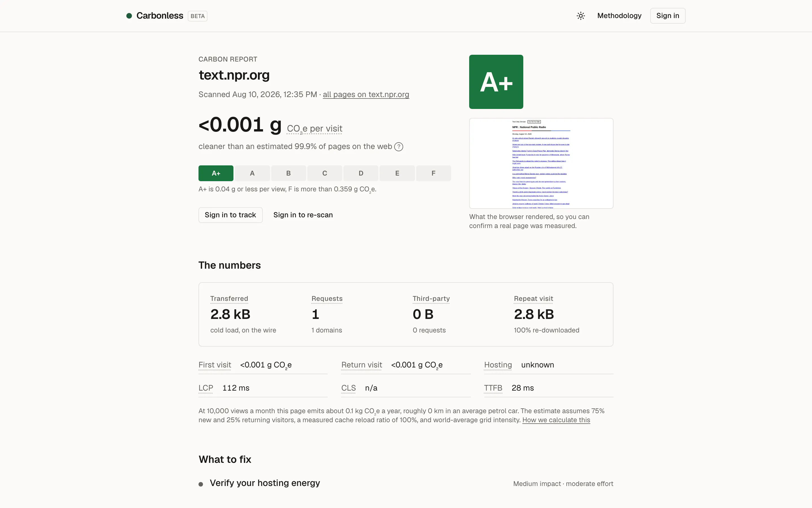Click the Repeat visit metric label
This screenshot has height=508, width=812.
tap(533, 299)
